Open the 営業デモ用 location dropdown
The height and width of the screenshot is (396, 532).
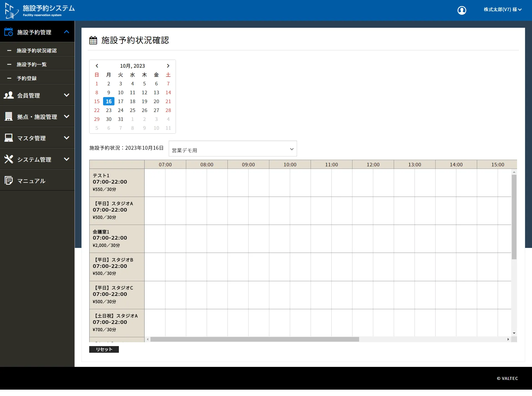tap(233, 149)
